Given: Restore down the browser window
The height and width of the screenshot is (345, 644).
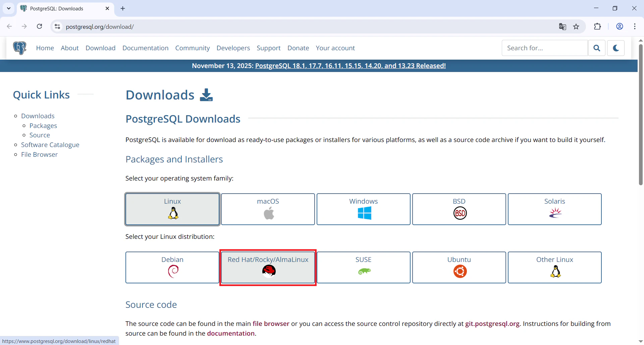Looking at the screenshot, I should [615, 8].
